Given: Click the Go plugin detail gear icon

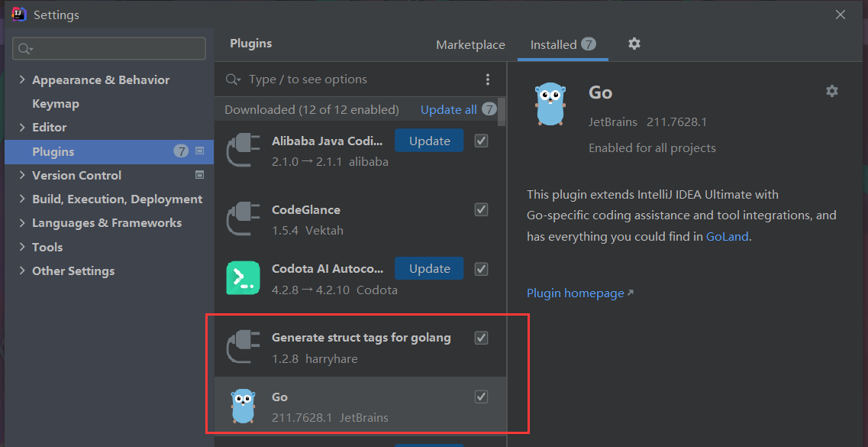Looking at the screenshot, I should pyautogui.click(x=832, y=91).
